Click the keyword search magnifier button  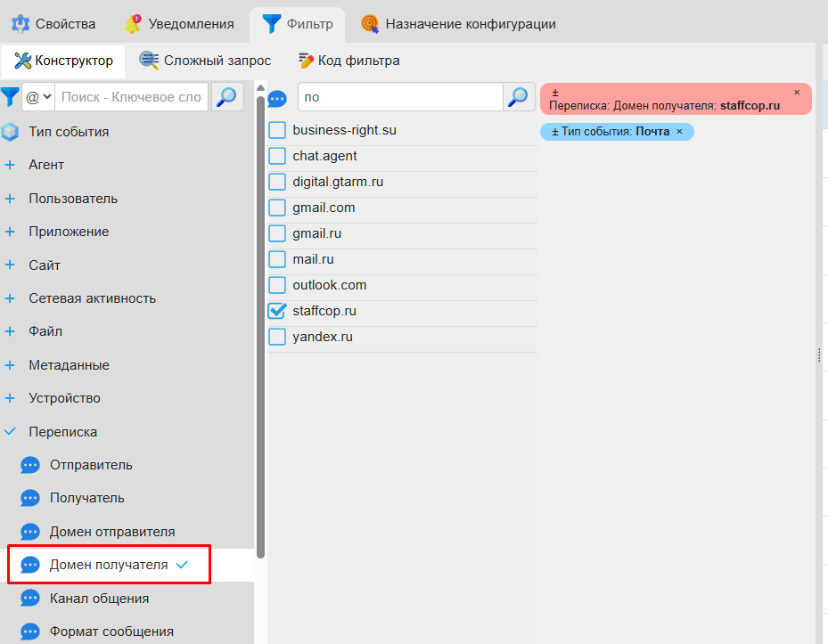pyautogui.click(x=227, y=97)
